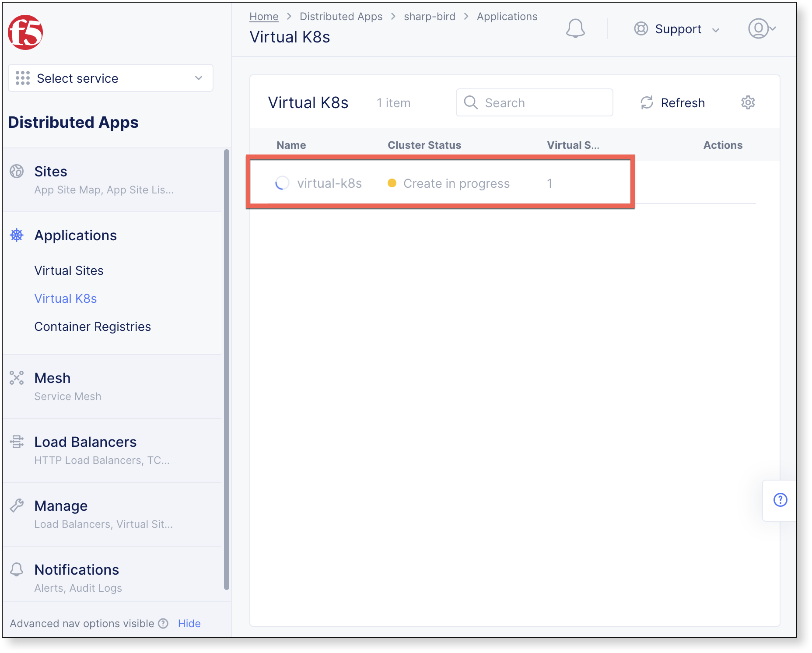Click virtual sites count 1
Screen dimensions: 812x653
pyautogui.click(x=549, y=183)
